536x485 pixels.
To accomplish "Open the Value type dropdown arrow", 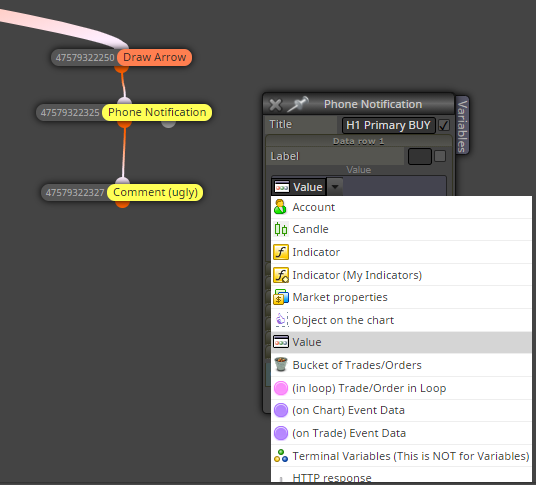I will tap(335, 187).
